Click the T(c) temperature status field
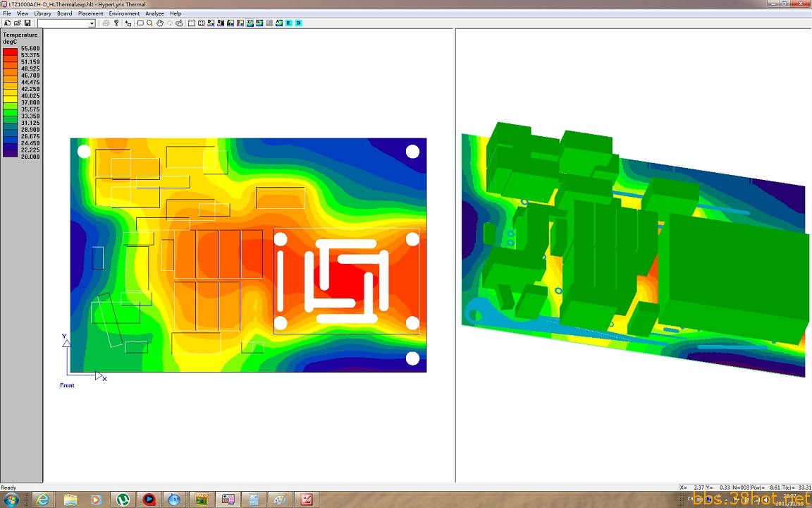This screenshot has width=812, height=508. pyautogui.click(x=797, y=488)
